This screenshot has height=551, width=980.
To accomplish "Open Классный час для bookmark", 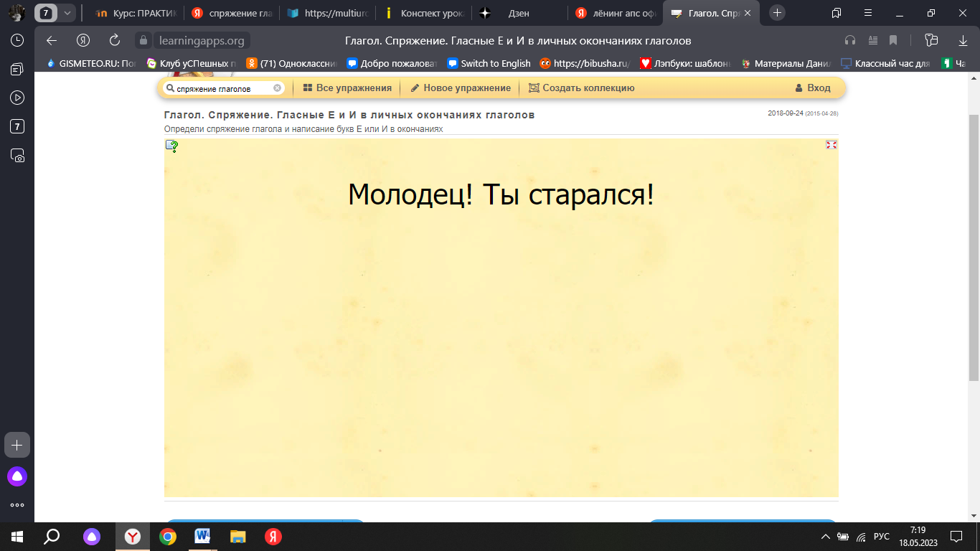I will 885,63.
